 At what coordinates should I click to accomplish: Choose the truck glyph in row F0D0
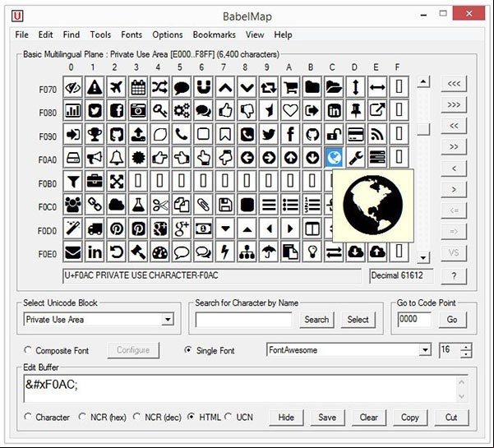(95, 229)
